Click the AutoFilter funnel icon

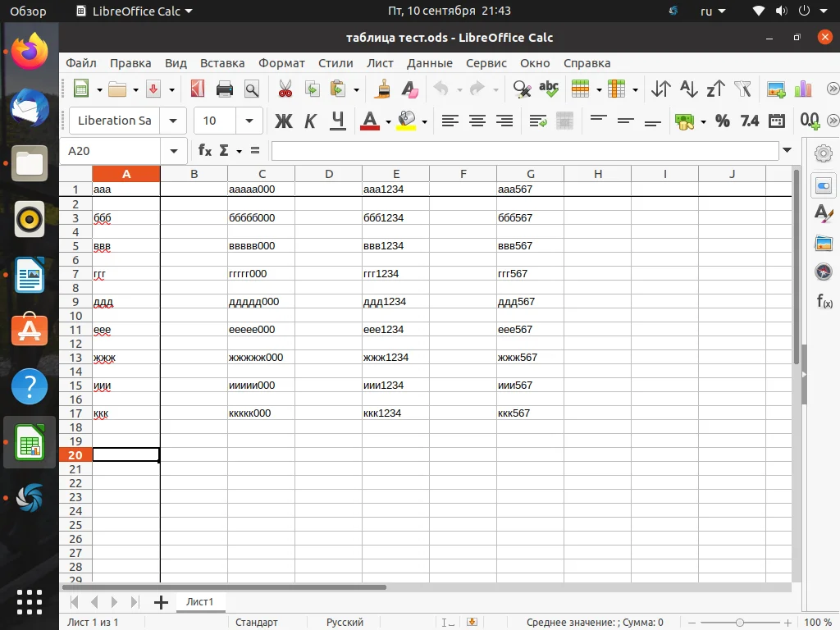coord(742,89)
